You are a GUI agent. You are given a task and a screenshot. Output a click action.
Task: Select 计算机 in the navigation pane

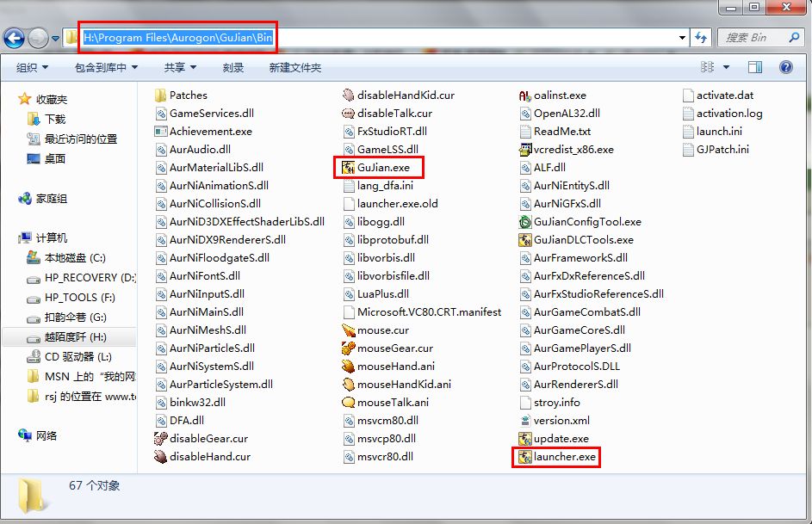[x=52, y=238]
